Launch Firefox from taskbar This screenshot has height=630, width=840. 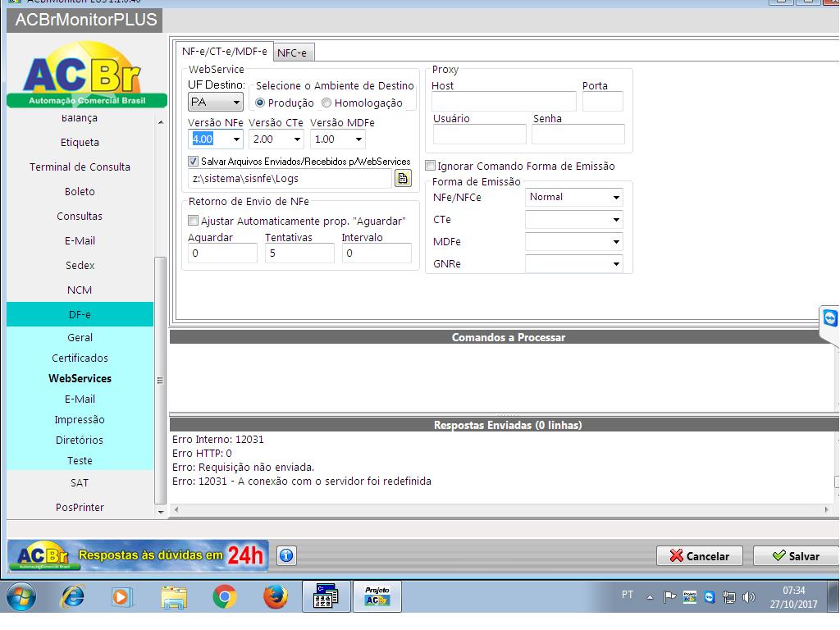click(x=275, y=596)
